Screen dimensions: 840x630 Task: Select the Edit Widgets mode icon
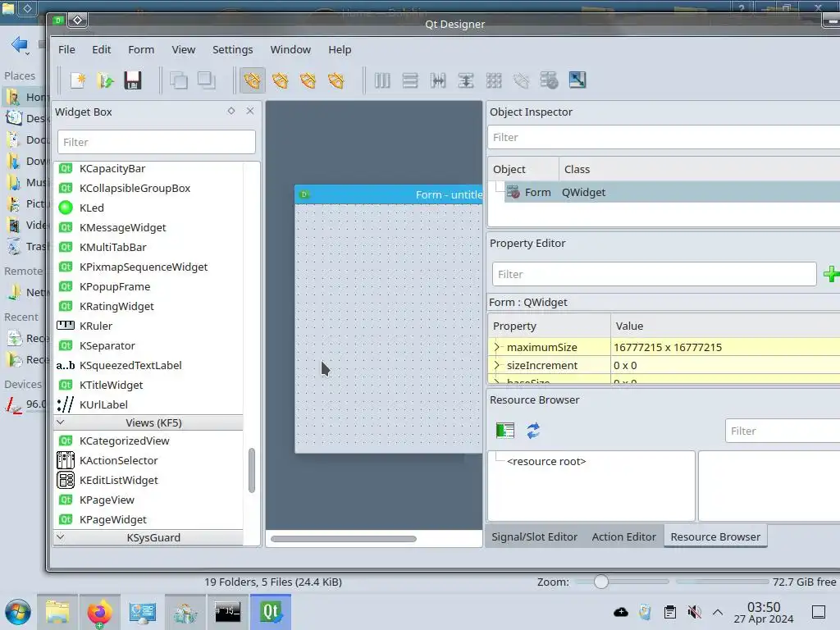pyautogui.click(x=253, y=81)
